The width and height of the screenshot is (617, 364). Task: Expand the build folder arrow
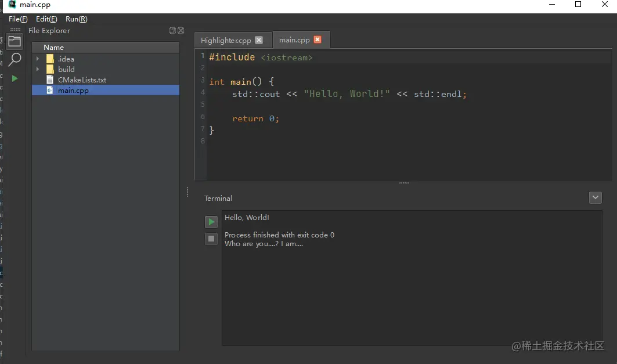click(x=38, y=69)
